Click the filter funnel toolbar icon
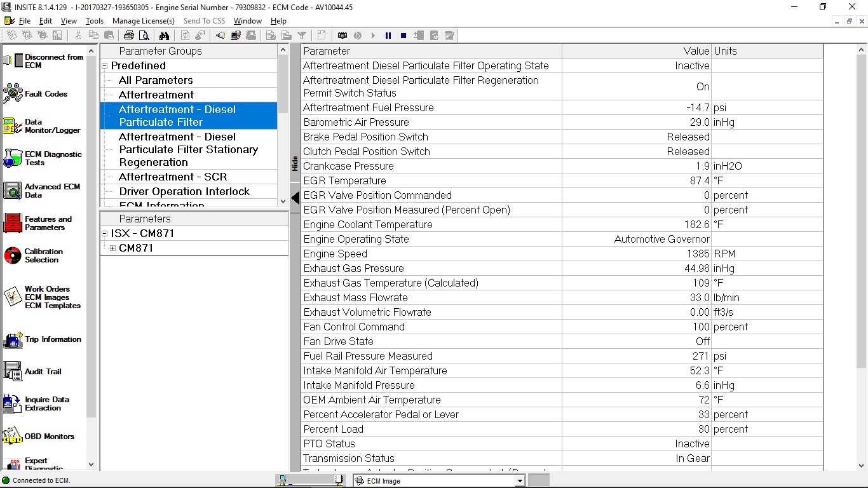The height and width of the screenshot is (488, 868). (302, 36)
